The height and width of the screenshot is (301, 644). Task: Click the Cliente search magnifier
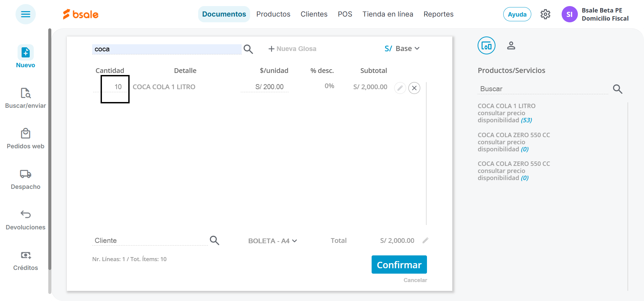215,241
